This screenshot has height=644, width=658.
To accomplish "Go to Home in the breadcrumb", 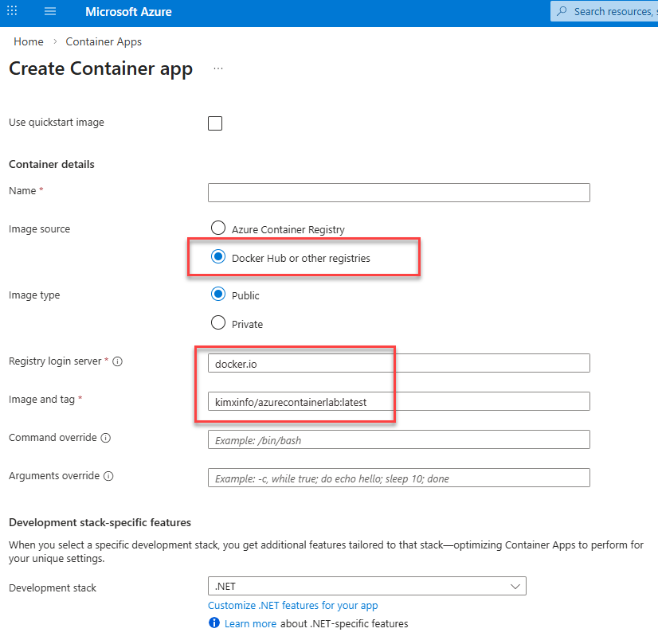I will pos(29,42).
